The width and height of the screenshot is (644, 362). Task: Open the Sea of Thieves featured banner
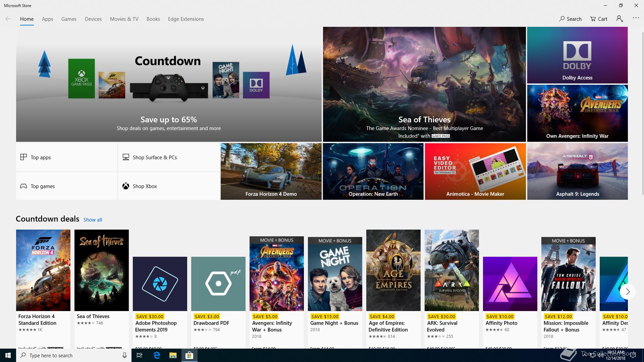click(424, 84)
